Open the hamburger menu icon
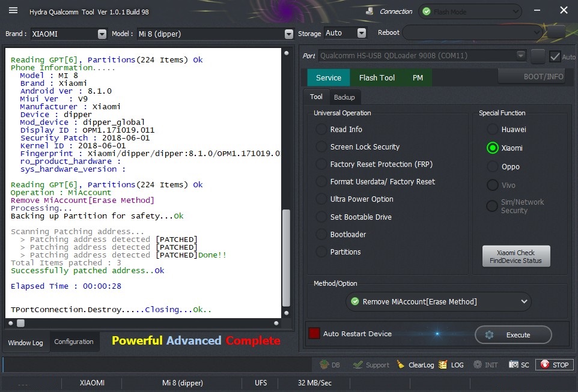The height and width of the screenshot is (392, 578). coord(13,10)
